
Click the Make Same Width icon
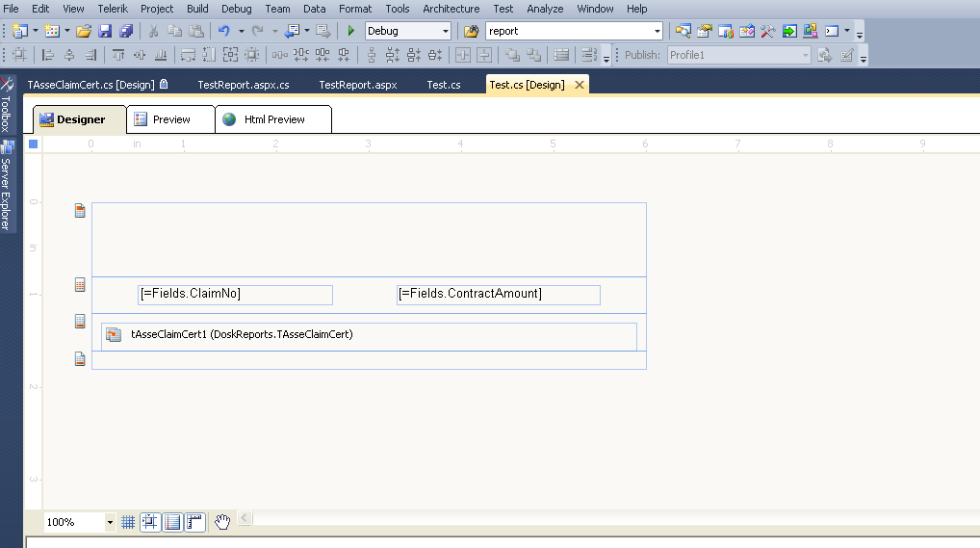point(188,55)
